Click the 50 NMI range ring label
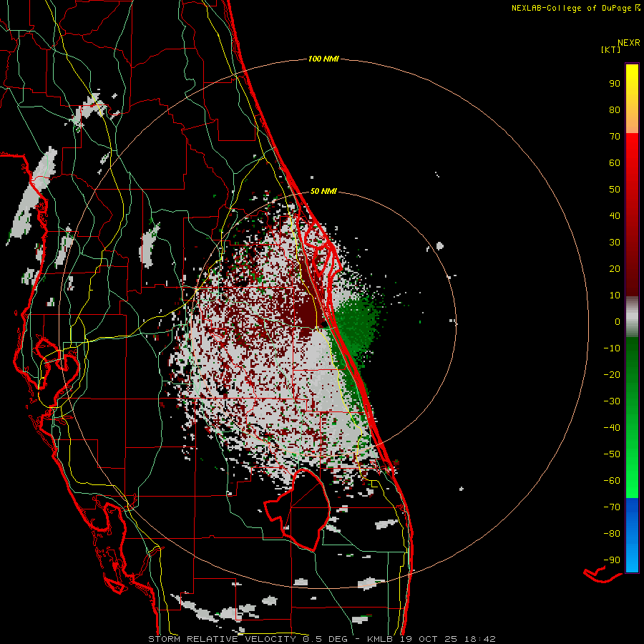The height and width of the screenshot is (644, 644). tap(323, 191)
